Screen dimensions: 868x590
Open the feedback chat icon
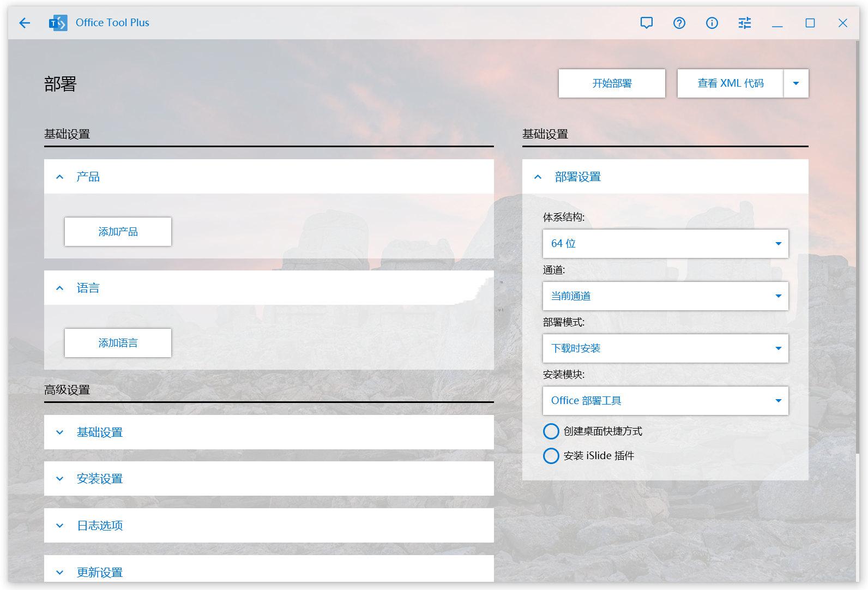(646, 23)
